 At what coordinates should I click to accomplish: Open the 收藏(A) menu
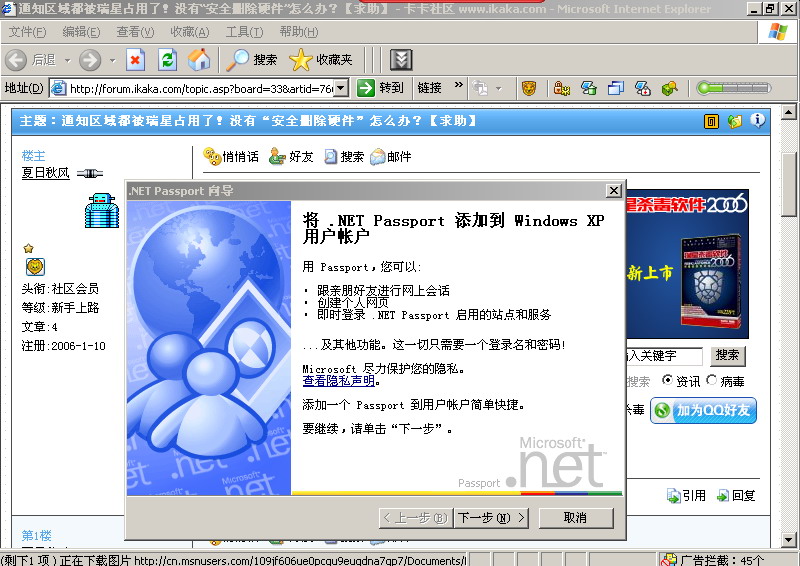(x=190, y=32)
